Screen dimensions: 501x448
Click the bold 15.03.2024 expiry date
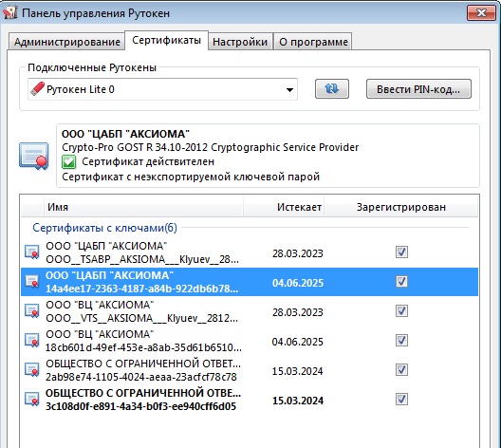click(298, 401)
